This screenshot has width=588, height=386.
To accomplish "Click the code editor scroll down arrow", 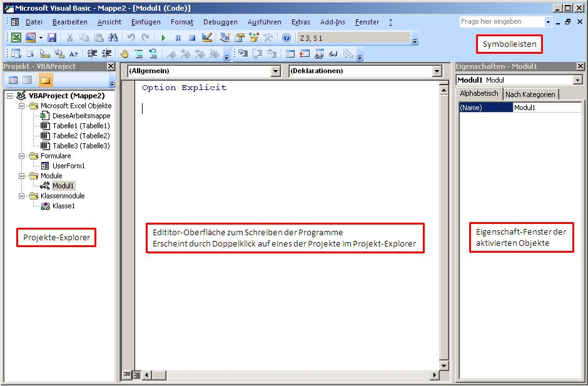I will point(444,365).
